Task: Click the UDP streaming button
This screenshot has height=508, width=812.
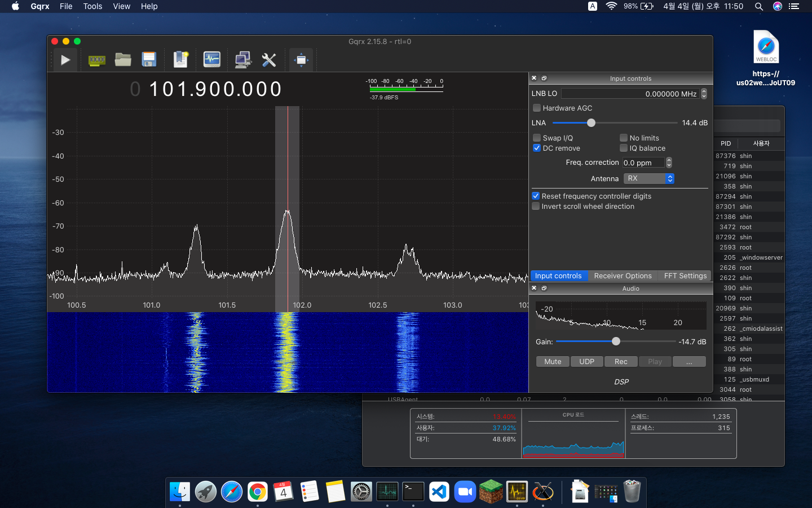Action: pos(586,361)
